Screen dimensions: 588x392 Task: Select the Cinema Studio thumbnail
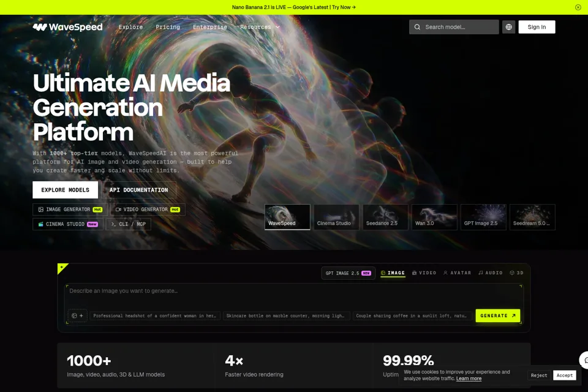pyautogui.click(x=336, y=217)
